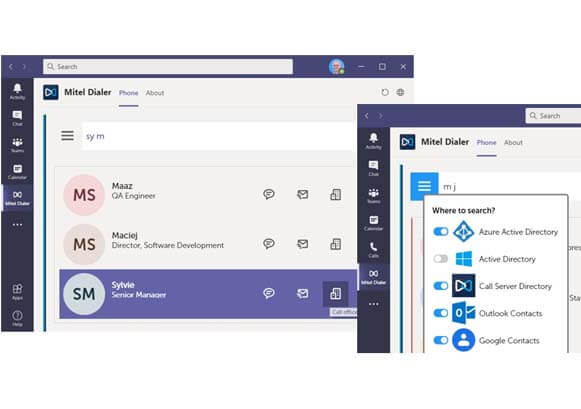The height and width of the screenshot is (409, 581).
Task: Open Calendar in the right window sidebar
Action: click(x=374, y=223)
